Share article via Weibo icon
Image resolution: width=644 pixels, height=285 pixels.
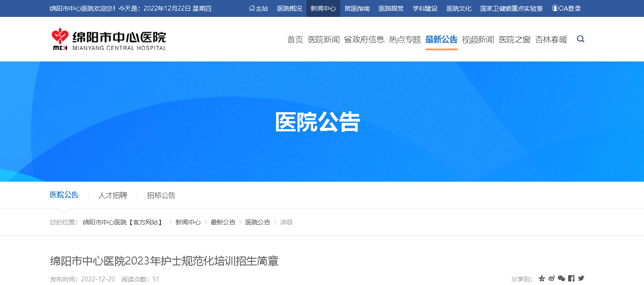click(552, 278)
